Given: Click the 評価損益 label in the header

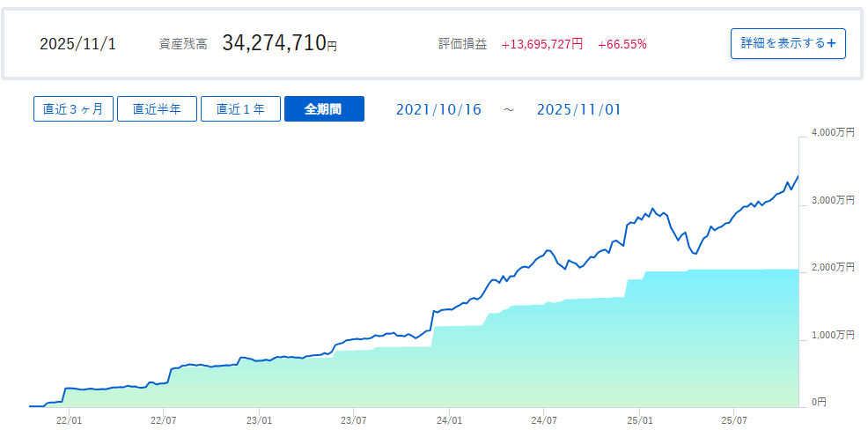Looking at the screenshot, I should coord(462,44).
